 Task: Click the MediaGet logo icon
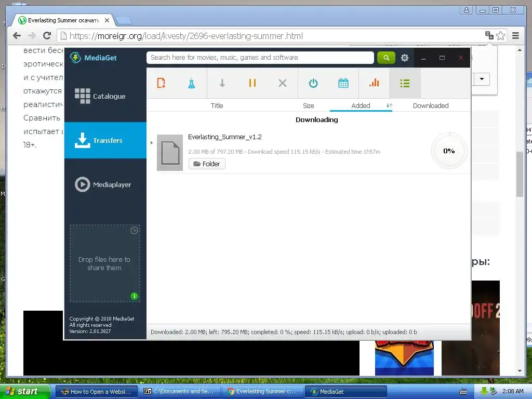(x=75, y=58)
